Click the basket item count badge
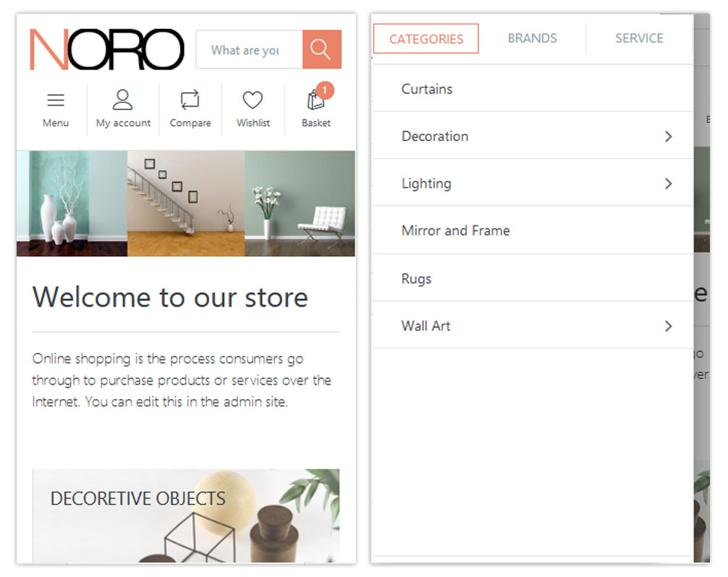The height and width of the screenshot is (577, 728). (325, 90)
